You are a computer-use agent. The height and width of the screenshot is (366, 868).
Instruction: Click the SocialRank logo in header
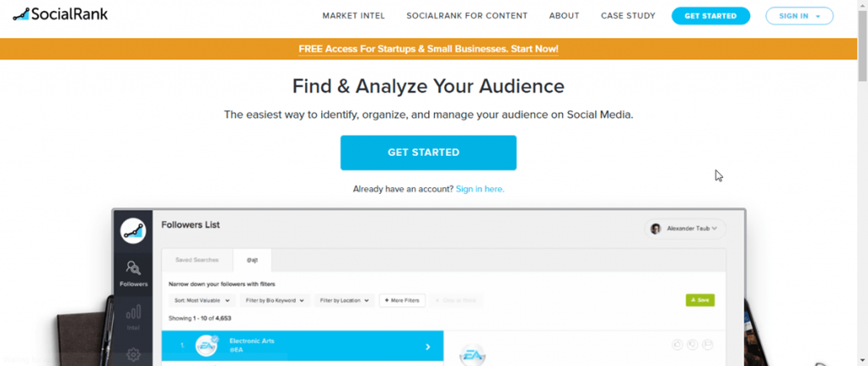[60, 14]
